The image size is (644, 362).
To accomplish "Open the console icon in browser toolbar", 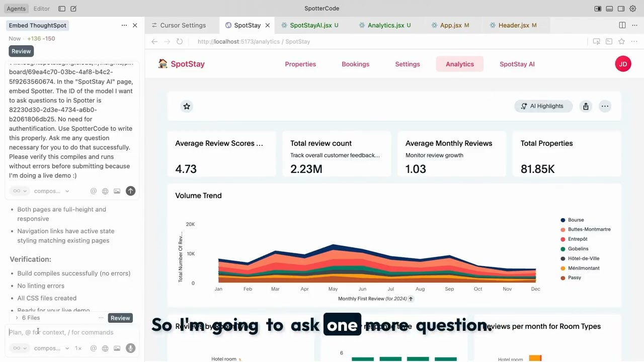I will click(x=609, y=42).
